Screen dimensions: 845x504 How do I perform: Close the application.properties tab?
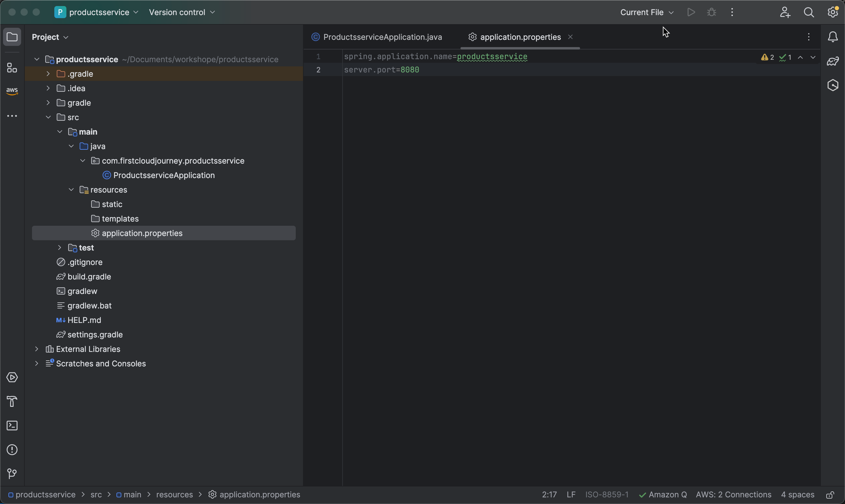571,37
